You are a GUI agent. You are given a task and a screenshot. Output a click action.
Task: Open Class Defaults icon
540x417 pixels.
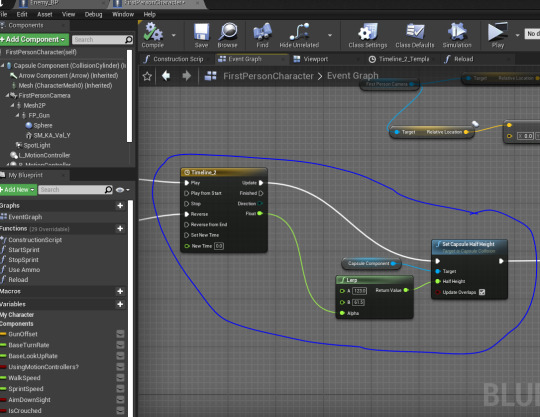click(415, 32)
